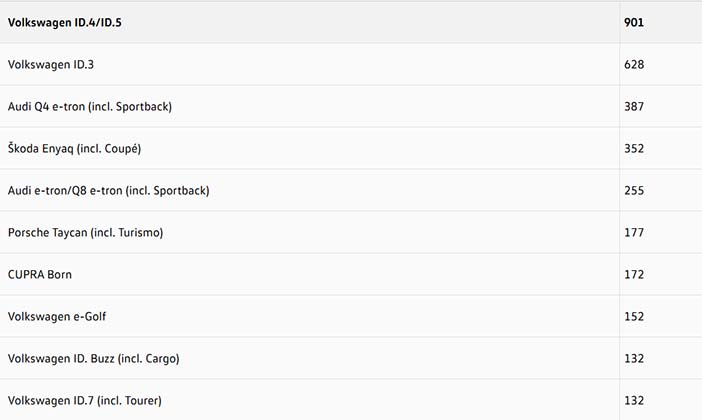This screenshot has width=702, height=420.
Task: Select the 387 value cell
Action: (x=633, y=106)
